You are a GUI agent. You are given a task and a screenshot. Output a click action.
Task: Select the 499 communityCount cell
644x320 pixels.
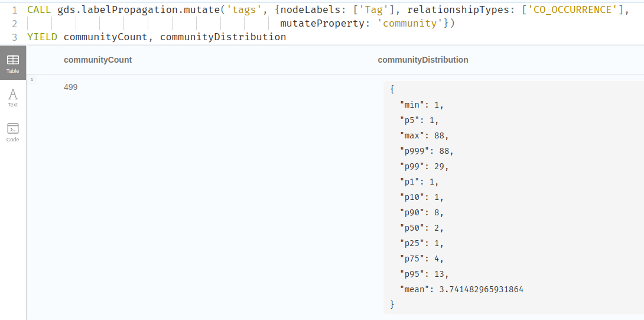[x=70, y=88]
